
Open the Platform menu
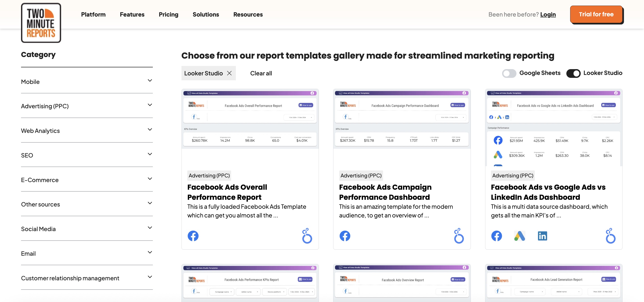tap(93, 15)
